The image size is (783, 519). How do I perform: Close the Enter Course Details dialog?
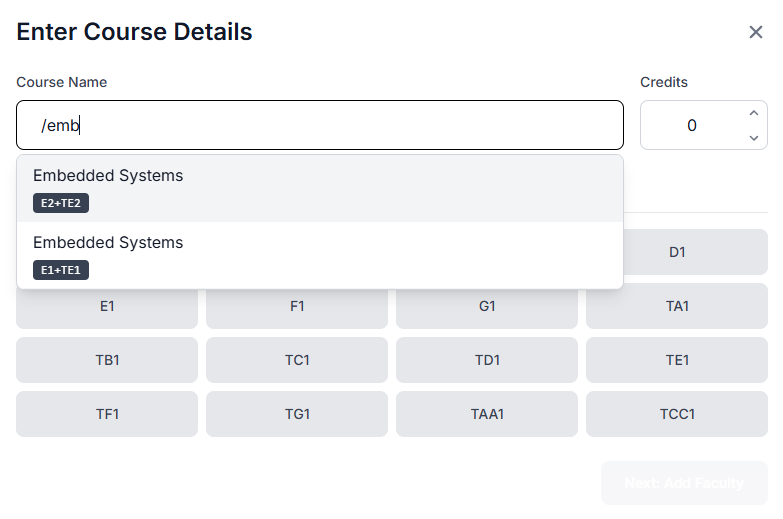756,32
